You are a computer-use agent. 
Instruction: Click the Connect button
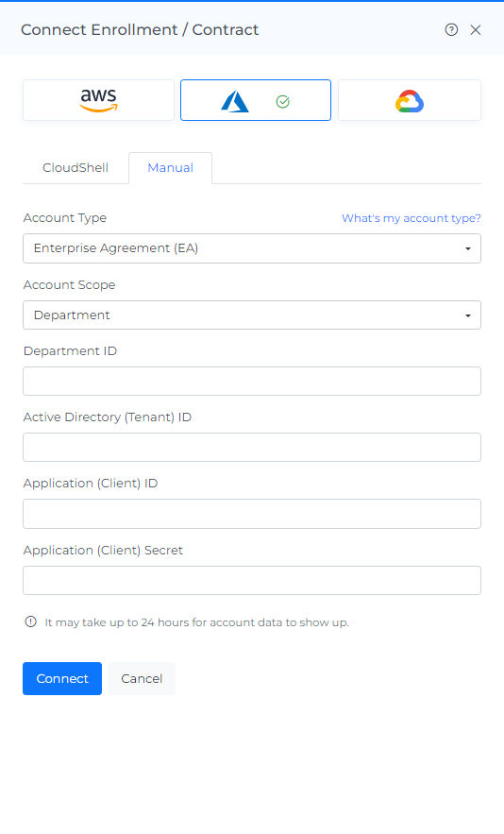pyautogui.click(x=62, y=678)
